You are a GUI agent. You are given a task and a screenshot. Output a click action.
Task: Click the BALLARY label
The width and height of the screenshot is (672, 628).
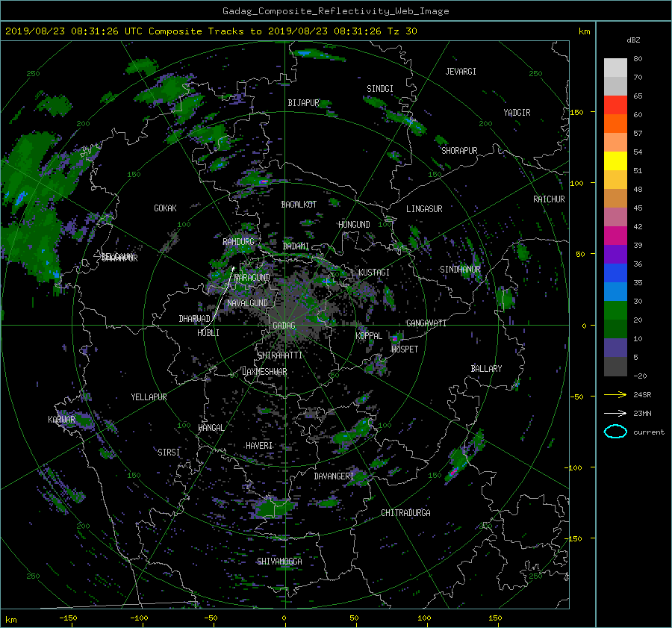click(486, 369)
